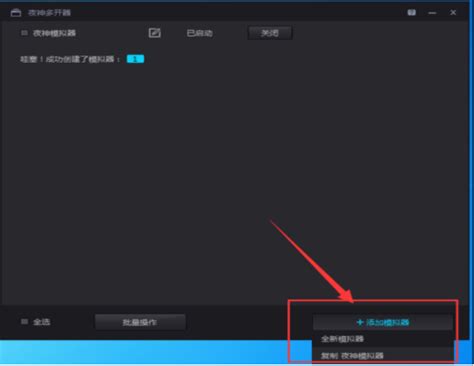Viewport: 474px width, 366px height.
Task: Toggle the 全选 checkbox
Action: [24, 322]
